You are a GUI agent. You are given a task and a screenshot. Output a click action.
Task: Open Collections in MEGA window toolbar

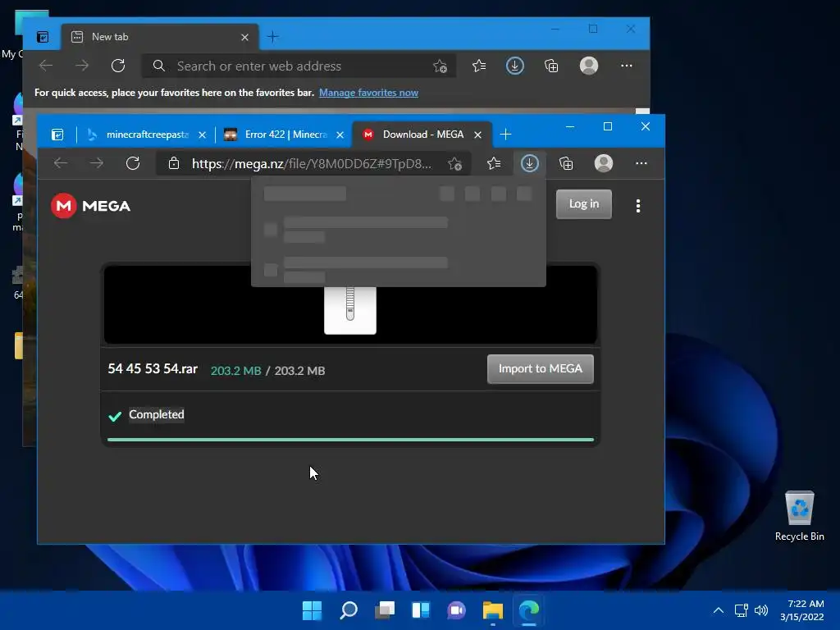(x=566, y=163)
